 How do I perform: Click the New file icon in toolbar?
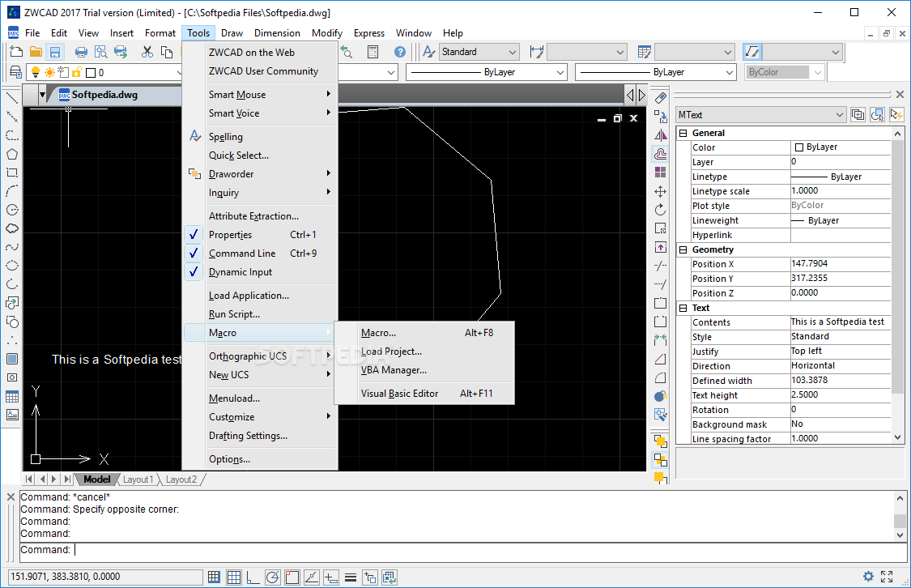[x=16, y=52]
